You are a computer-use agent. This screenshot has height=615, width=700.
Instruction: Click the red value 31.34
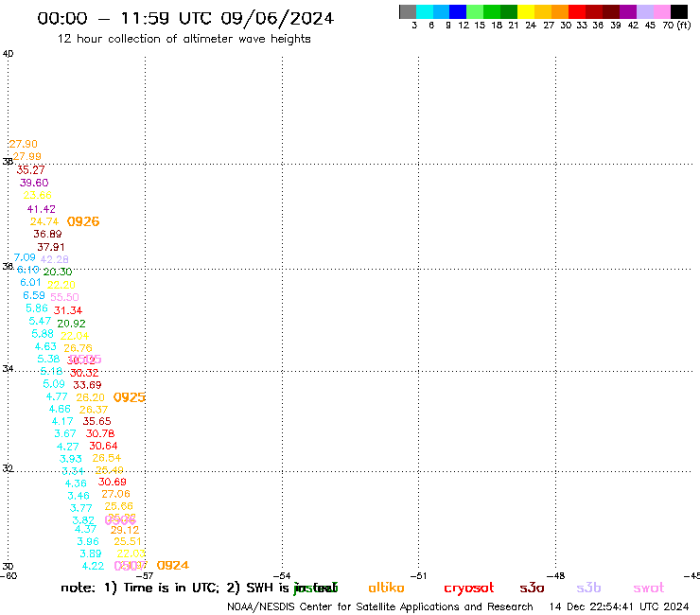68,310
